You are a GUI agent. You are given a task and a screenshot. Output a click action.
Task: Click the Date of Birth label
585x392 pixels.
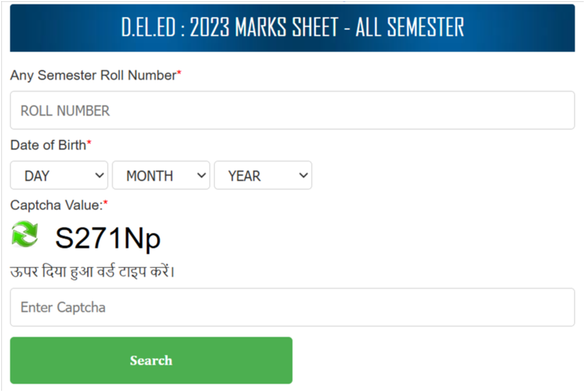(x=48, y=145)
